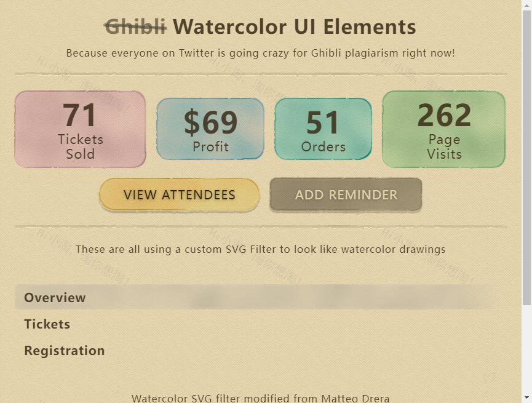Switch to the Registration menu item
The height and width of the screenshot is (403, 532).
pyautogui.click(x=64, y=351)
